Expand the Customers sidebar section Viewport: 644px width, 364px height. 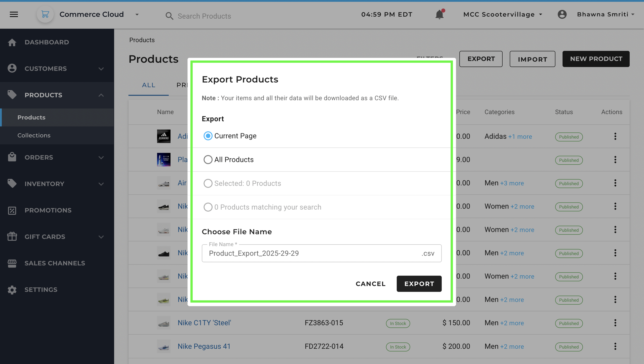pos(101,69)
